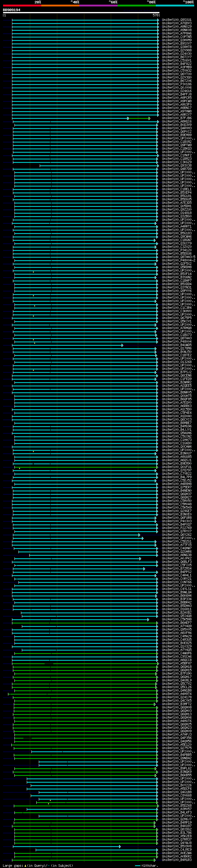
Task: Click the UniRef100_B4MG96 label
Action: point(176,426)
